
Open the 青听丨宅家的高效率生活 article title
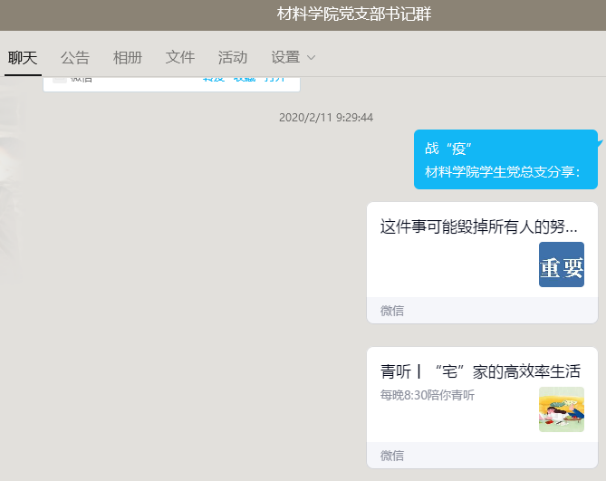(480, 371)
